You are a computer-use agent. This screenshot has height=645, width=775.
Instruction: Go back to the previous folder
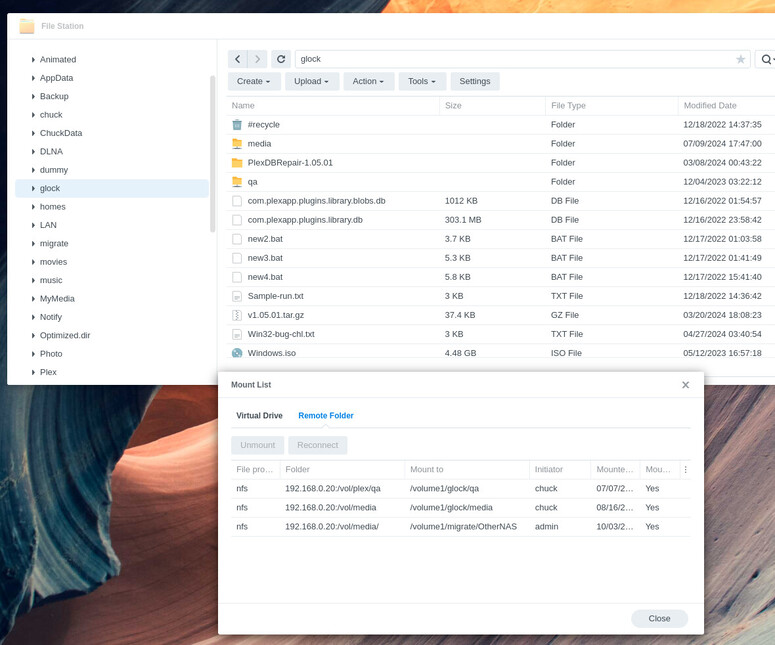tap(238, 59)
